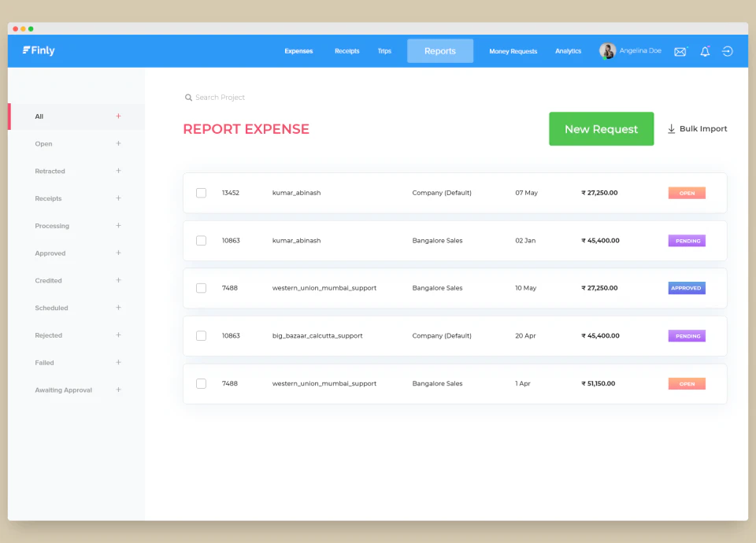Image resolution: width=756 pixels, height=543 pixels.
Task: Select the checkbox next to western_union_mumbai_support row
Action: (x=201, y=288)
